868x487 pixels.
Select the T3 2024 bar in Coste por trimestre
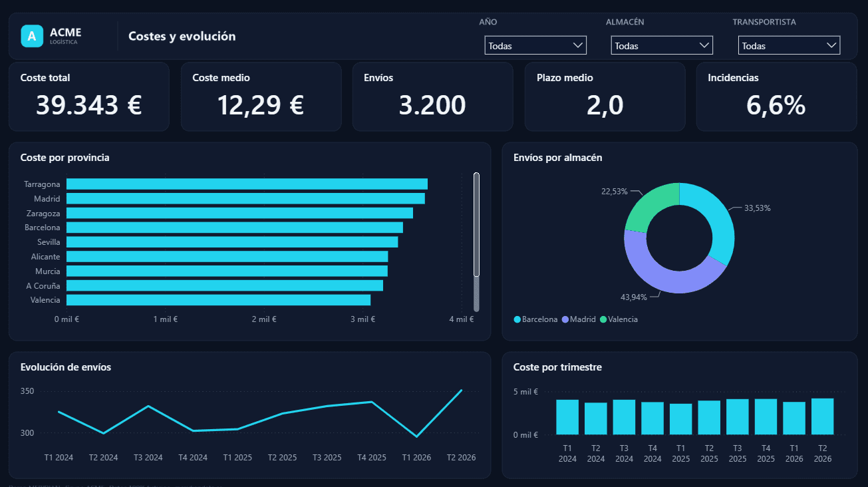click(624, 417)
